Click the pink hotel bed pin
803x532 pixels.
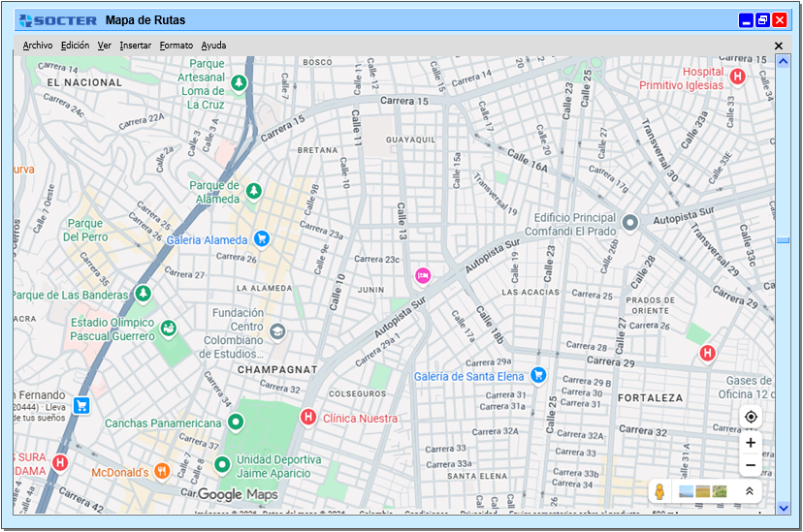pyautogui.click(x=423, y=276)
